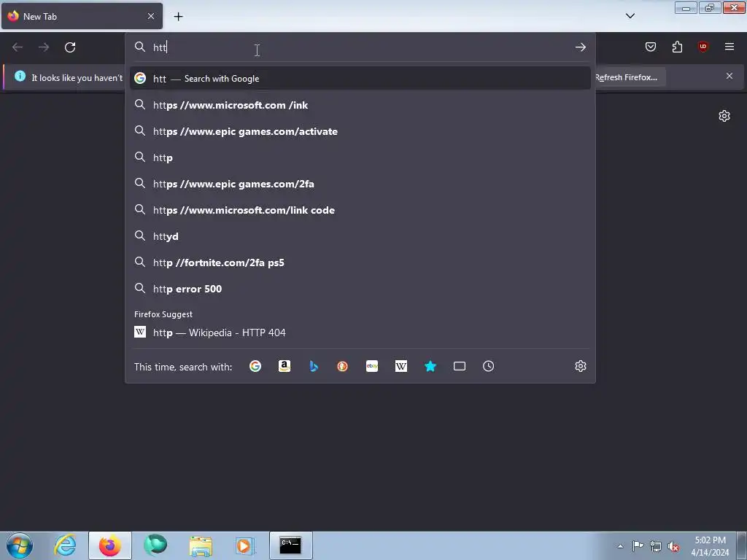747x560 pixels.
Task: Select the 'http' suggestion
Action: click(x=360, y=157)
